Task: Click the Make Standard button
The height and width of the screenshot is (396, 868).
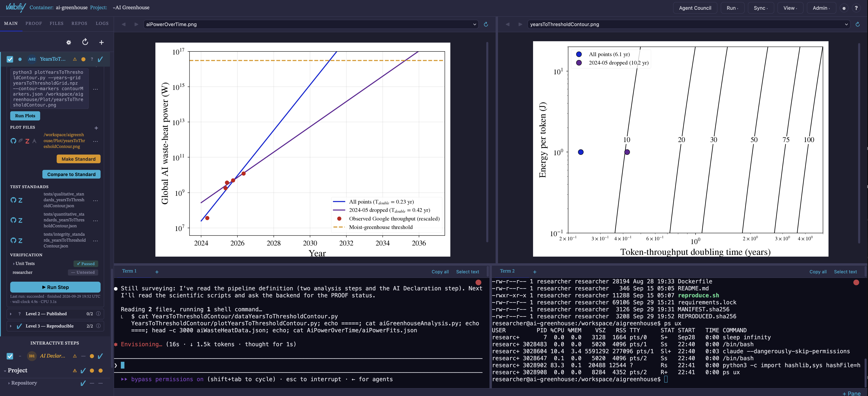Action: [78, 159]
